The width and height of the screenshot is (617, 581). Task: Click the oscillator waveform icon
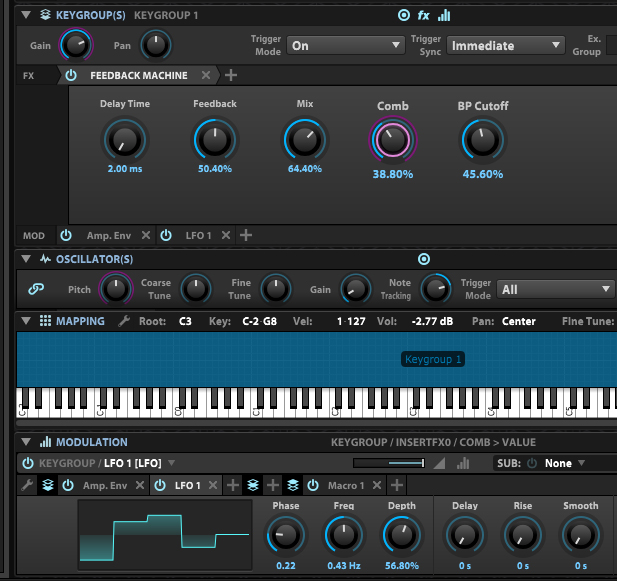click(45, 259)
